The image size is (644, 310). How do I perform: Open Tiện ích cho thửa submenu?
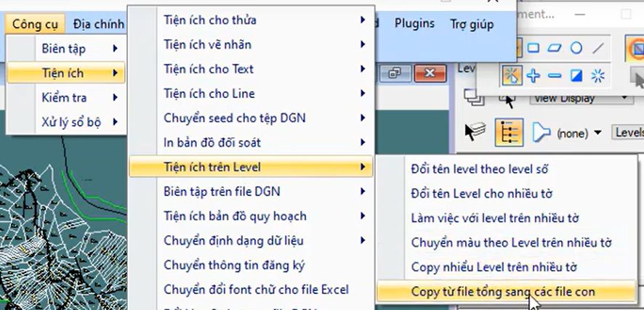point(251,20)
